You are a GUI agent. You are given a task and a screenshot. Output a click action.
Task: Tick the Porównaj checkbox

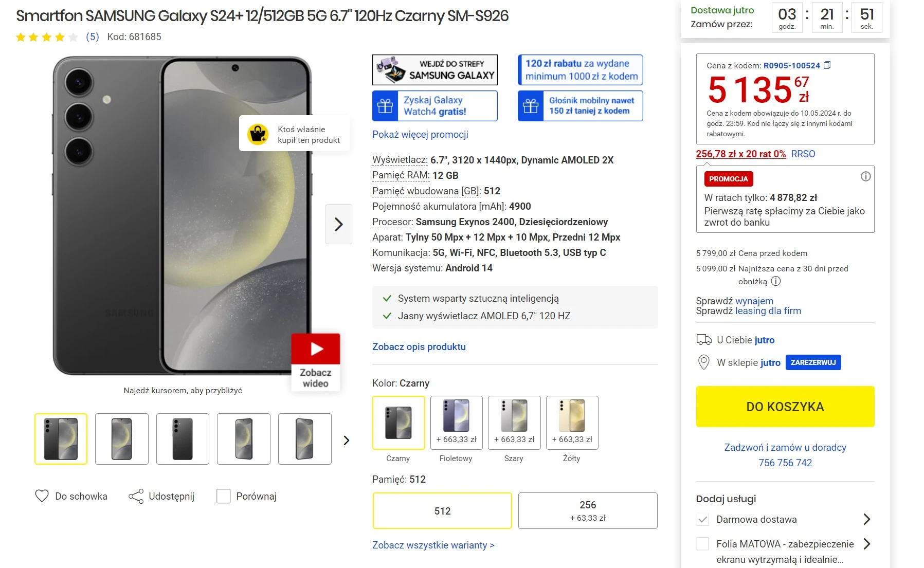[x=224, y=496]
